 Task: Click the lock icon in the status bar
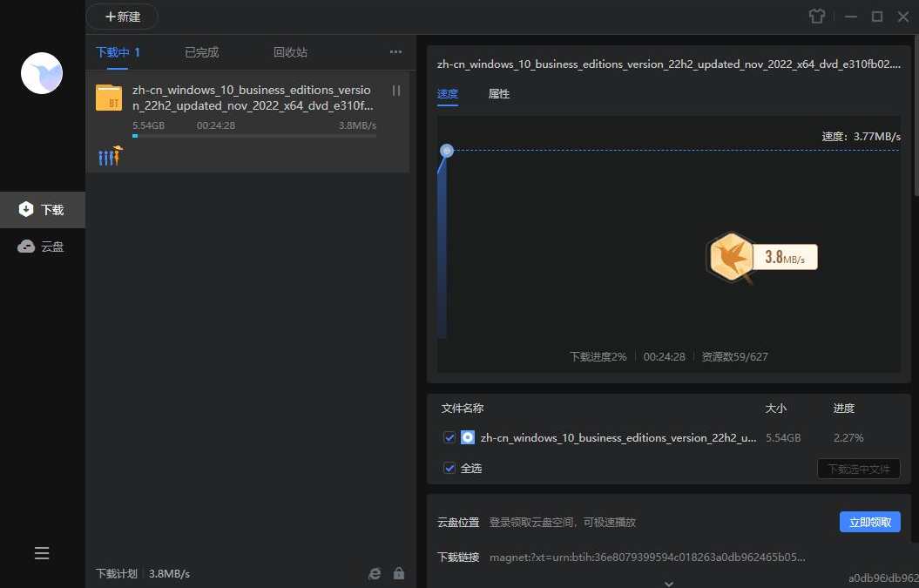(399, 573)
